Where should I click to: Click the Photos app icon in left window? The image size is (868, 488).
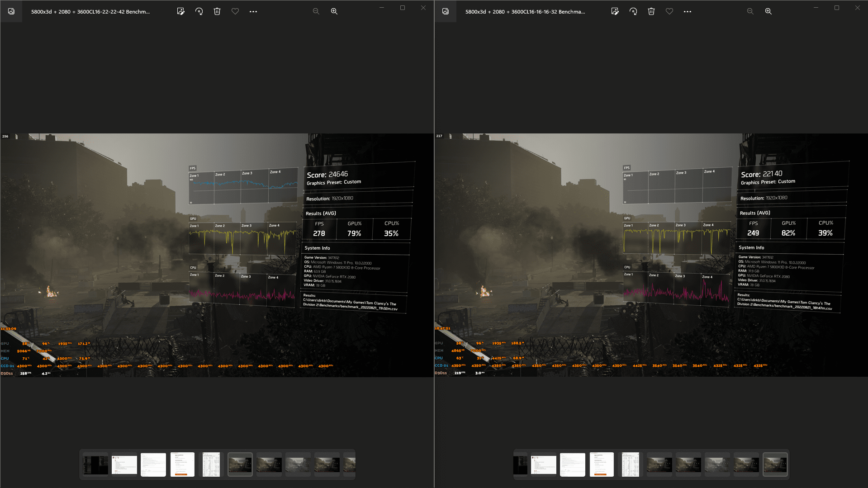point(11,11)
